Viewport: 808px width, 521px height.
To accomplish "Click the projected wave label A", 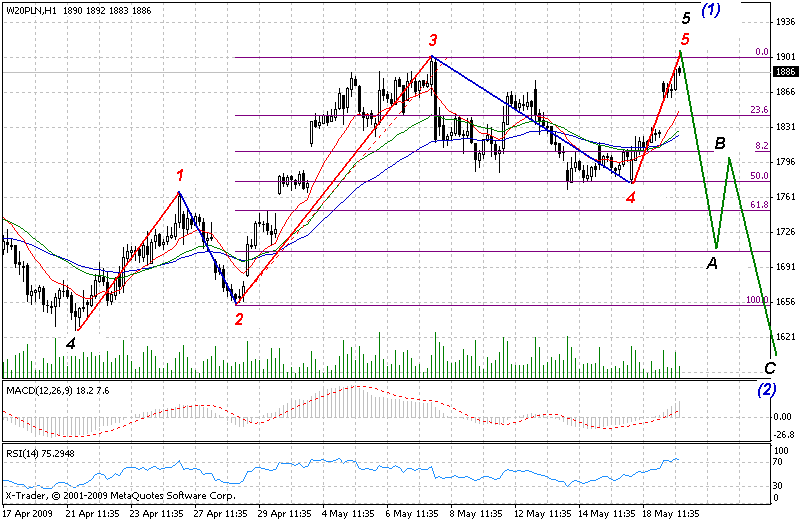I will (712, 263).
